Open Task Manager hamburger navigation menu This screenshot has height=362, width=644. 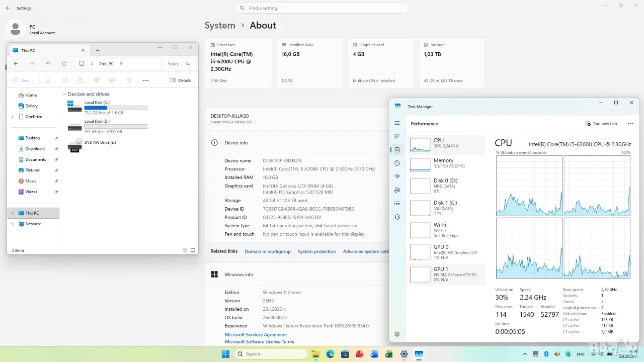[397, 123]
